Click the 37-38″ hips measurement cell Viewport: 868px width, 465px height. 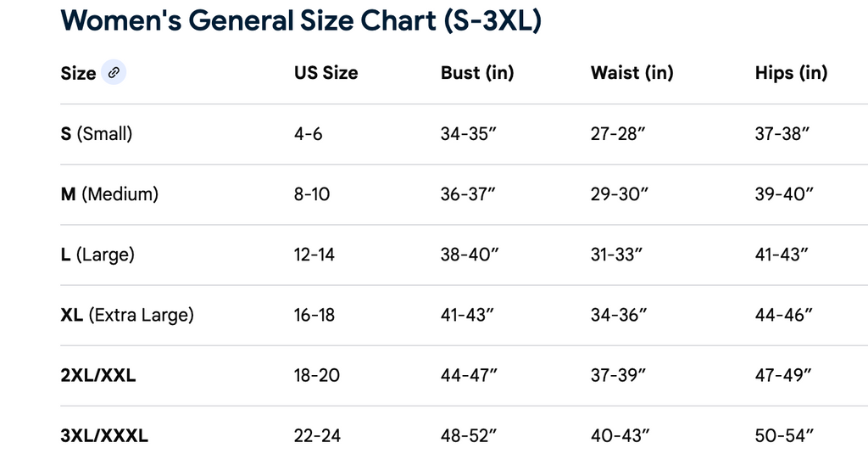pos(782,134)
